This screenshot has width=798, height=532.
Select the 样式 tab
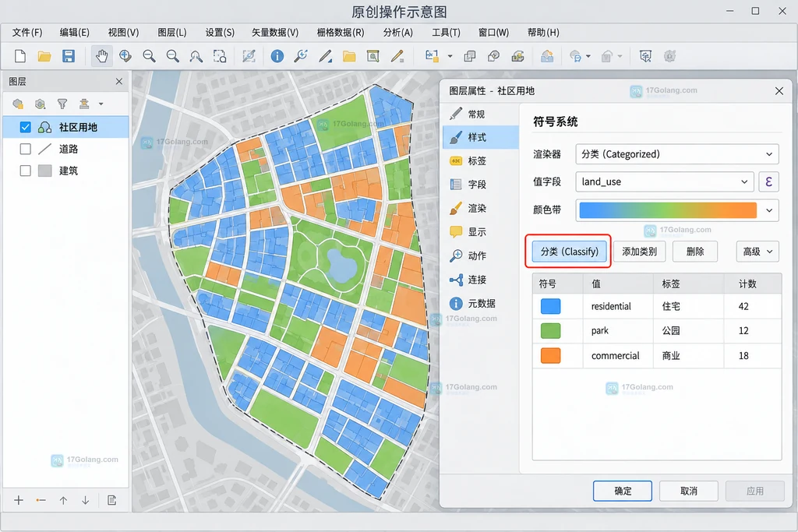tap(480, 137)
